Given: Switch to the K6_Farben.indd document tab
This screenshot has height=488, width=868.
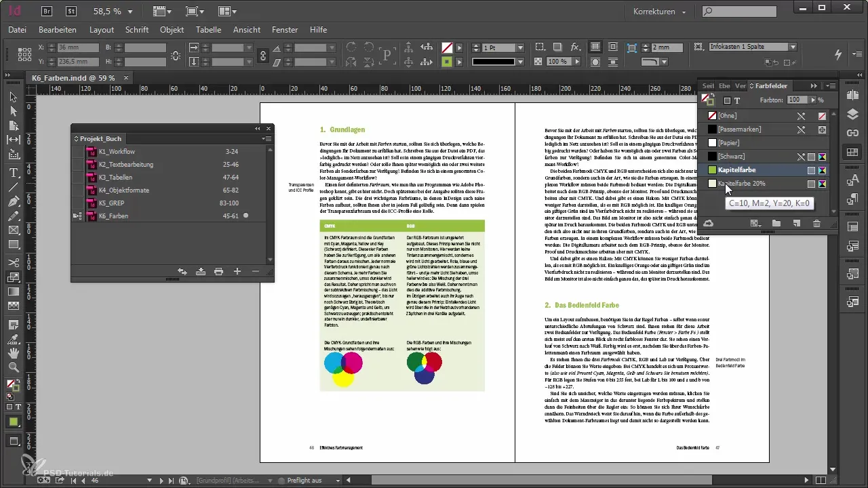Looking at the screenshot, I should click(x=73, y=79).
